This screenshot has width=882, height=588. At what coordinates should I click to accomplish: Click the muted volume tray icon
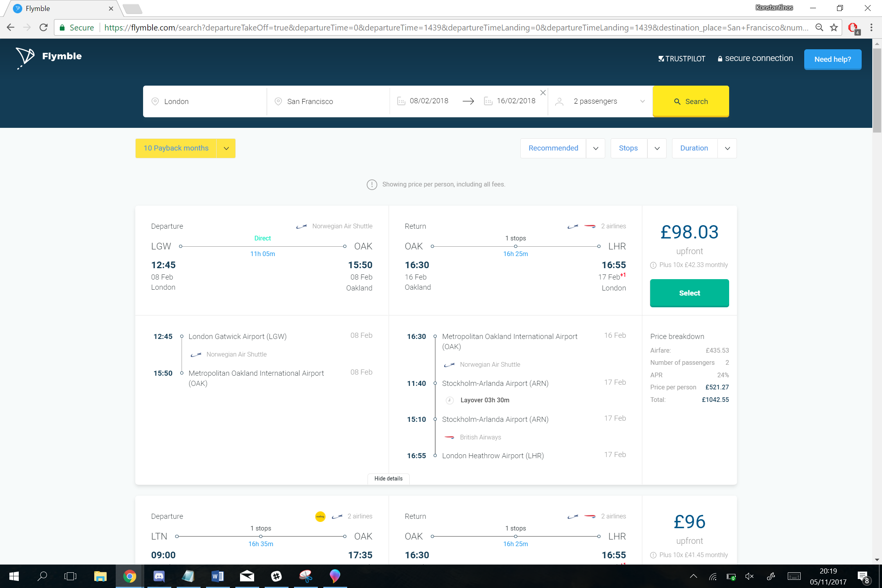tap(749, 576)
